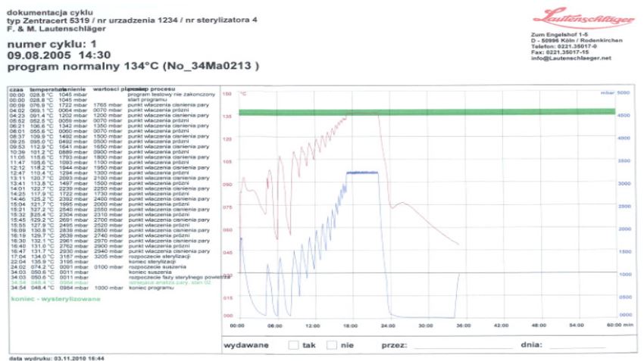Screen dimensions: 644x361
Task: Click the 24:00 time axis marker
Action: pos(389,325)
